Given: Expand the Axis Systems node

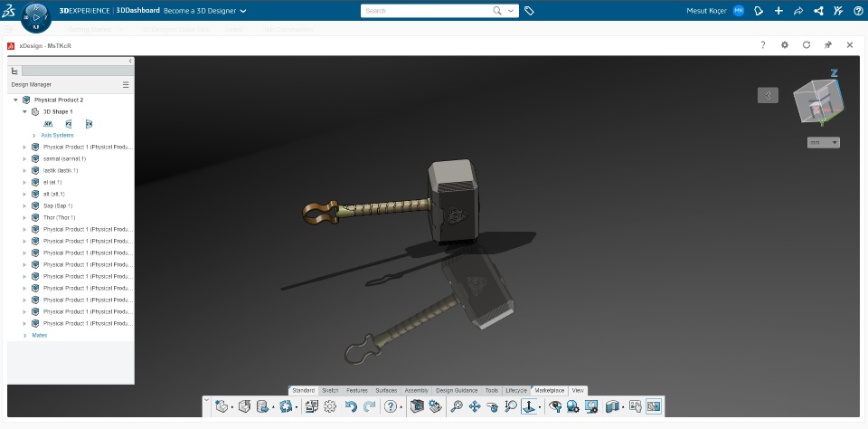Looking at the screenshot, I should tap(33, 135).
